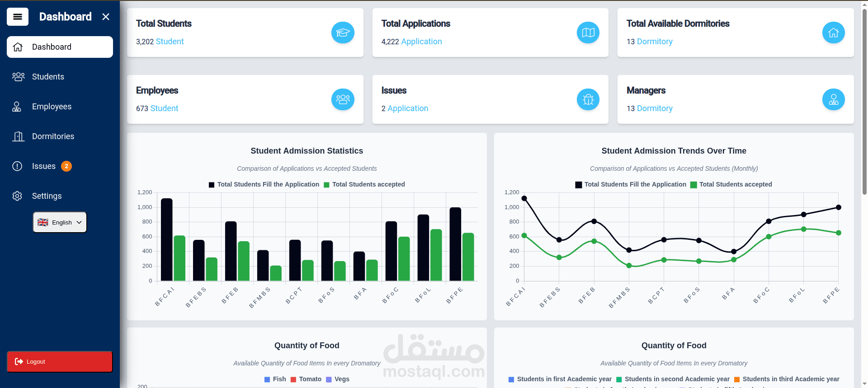Toggle the Vegs legend item
This screenshot has width=868, height=388.
click(338, 379)
